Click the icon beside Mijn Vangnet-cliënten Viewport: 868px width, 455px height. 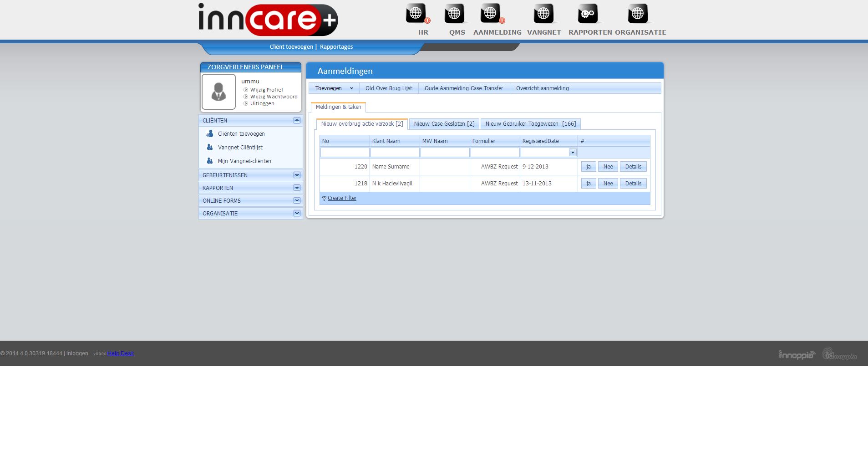click(210, 161)
